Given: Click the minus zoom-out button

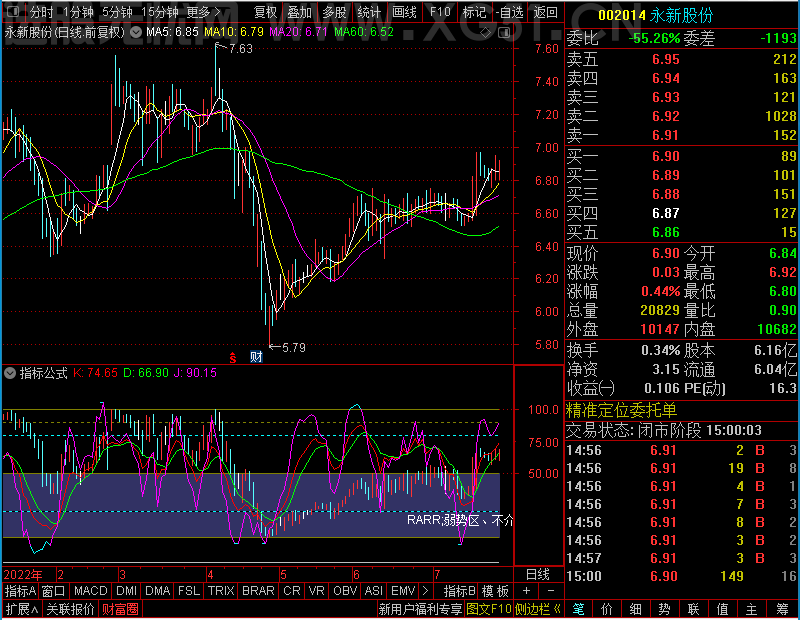Looking at the screenshot, I should [x=551, y=591].
